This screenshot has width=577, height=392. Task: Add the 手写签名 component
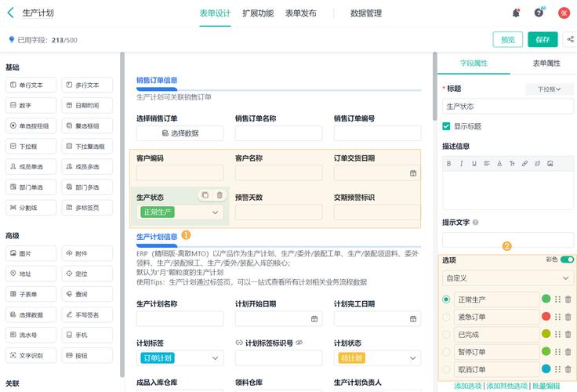[87, 314]
